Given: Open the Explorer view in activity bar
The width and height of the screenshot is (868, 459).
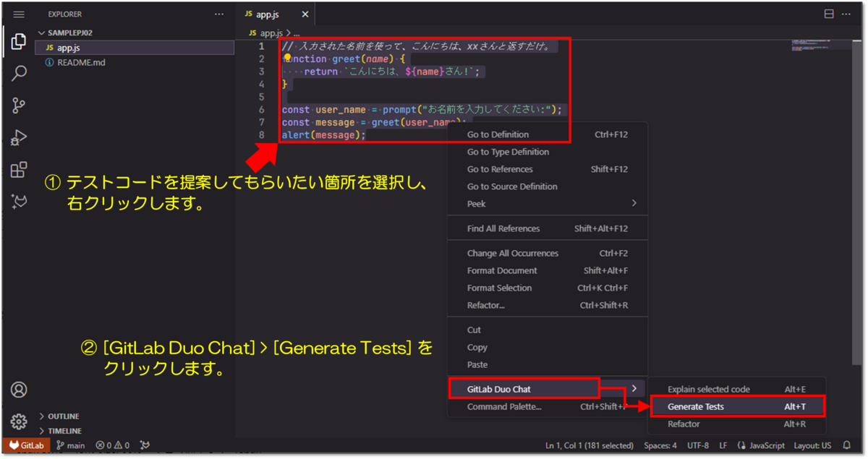Looking at the screenshot, I should [x=19, y=41].
